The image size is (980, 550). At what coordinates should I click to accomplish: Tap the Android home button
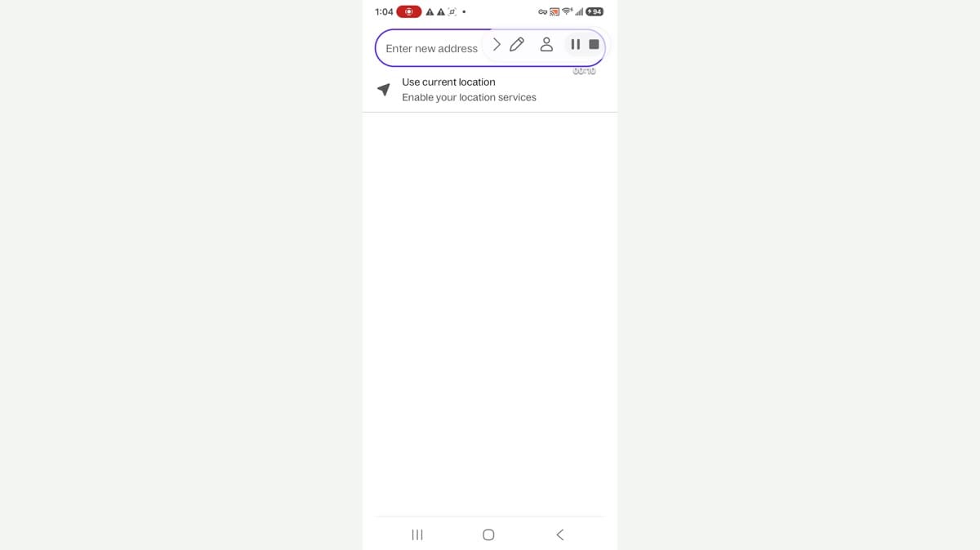488,534
